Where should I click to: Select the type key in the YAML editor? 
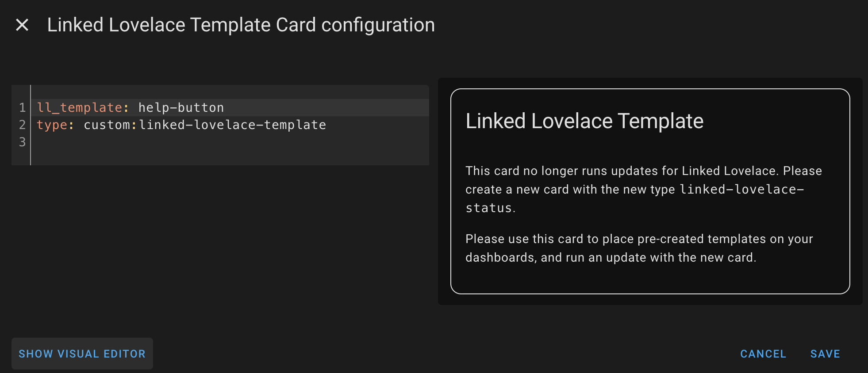click(x=52, y=125)
